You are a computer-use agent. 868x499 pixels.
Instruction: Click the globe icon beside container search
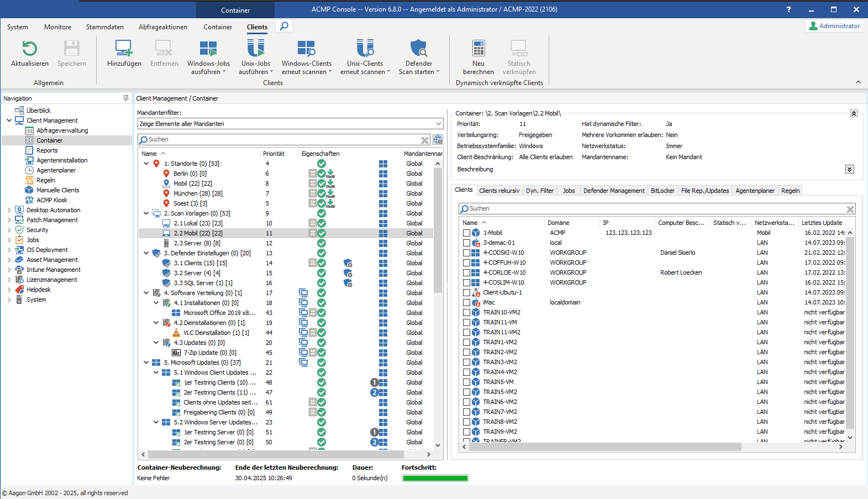(438, 140)
